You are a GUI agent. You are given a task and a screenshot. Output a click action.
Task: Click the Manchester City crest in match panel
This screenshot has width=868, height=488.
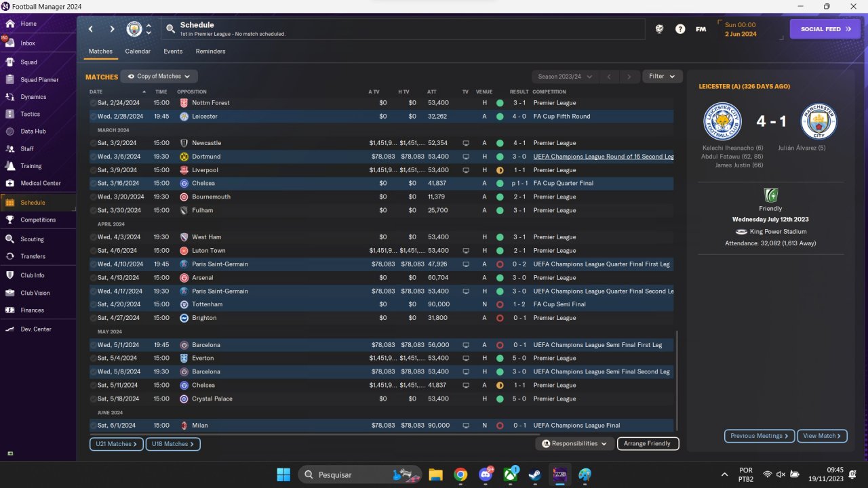click(x=818, y=121)
